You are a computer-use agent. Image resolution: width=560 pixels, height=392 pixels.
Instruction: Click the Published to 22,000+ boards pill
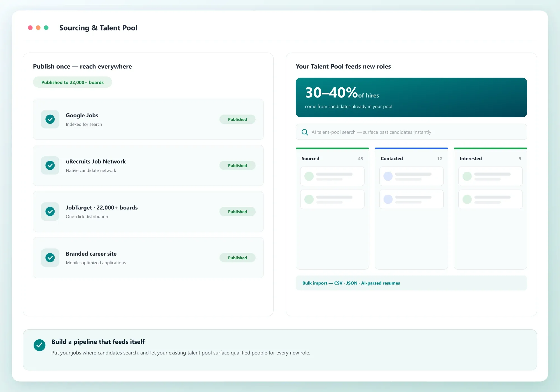(x=73, y=82)
